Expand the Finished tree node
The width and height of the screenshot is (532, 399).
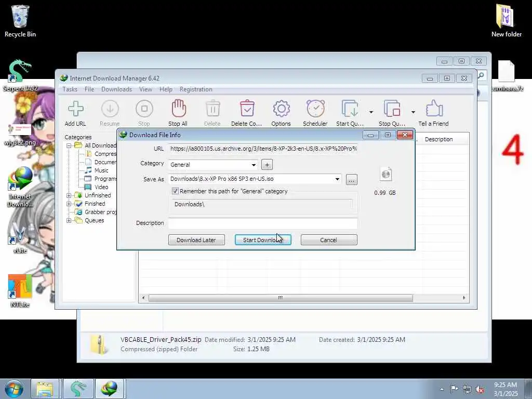tap(69, 204)
